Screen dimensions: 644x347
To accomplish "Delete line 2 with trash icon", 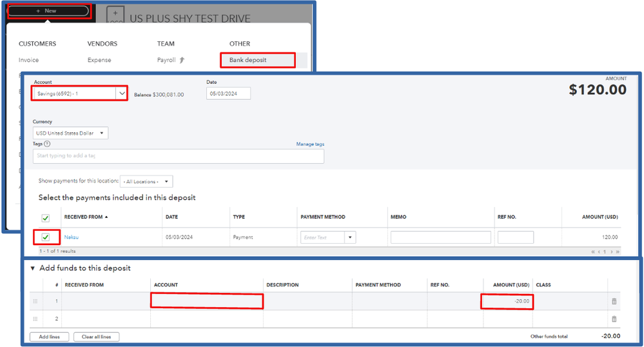I will coord(614,319).
